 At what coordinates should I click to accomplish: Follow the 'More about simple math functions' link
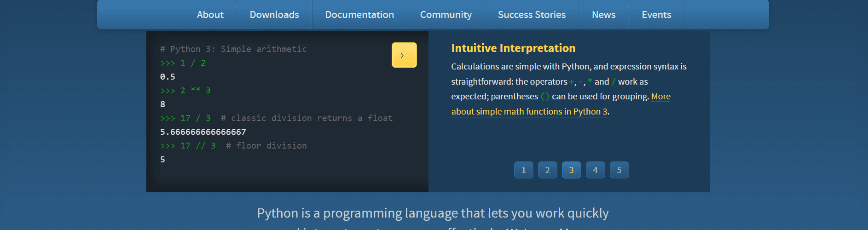point(529,112)
